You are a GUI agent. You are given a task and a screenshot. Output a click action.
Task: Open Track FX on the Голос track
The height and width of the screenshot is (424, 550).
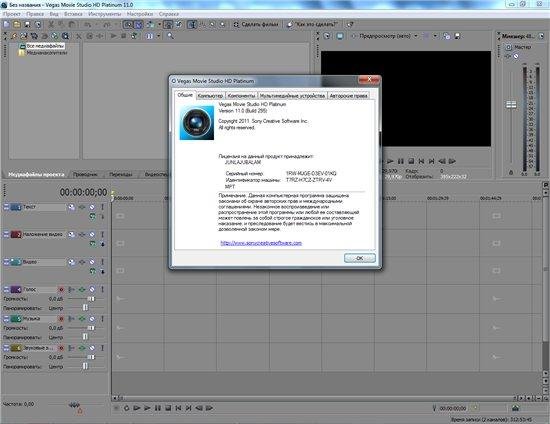[x=82, y=289]
